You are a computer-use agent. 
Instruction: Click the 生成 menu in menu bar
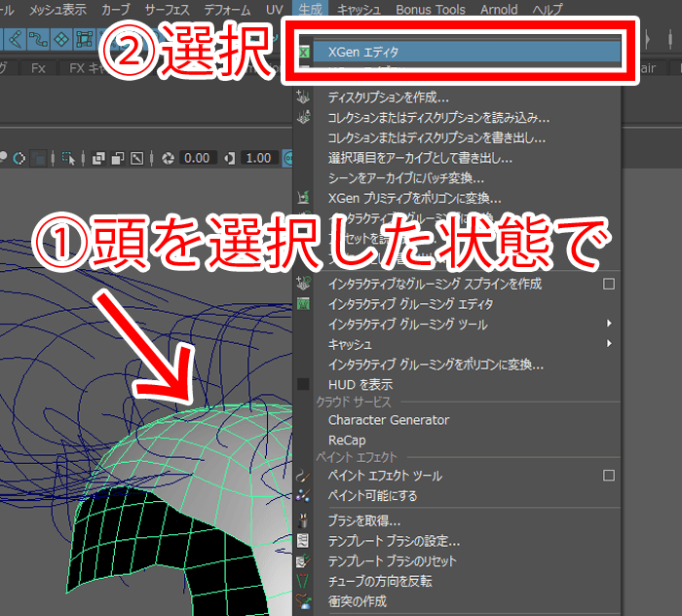(x=311, y=9)
